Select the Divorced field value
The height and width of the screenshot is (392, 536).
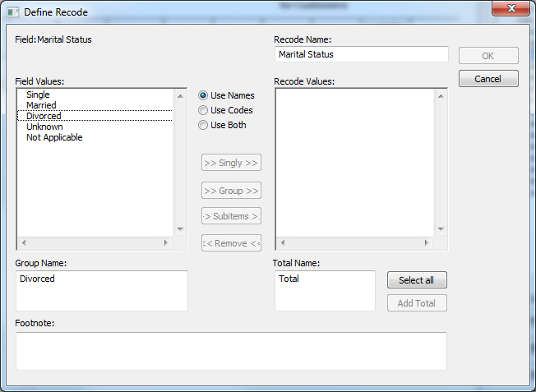tap(44, 117)
